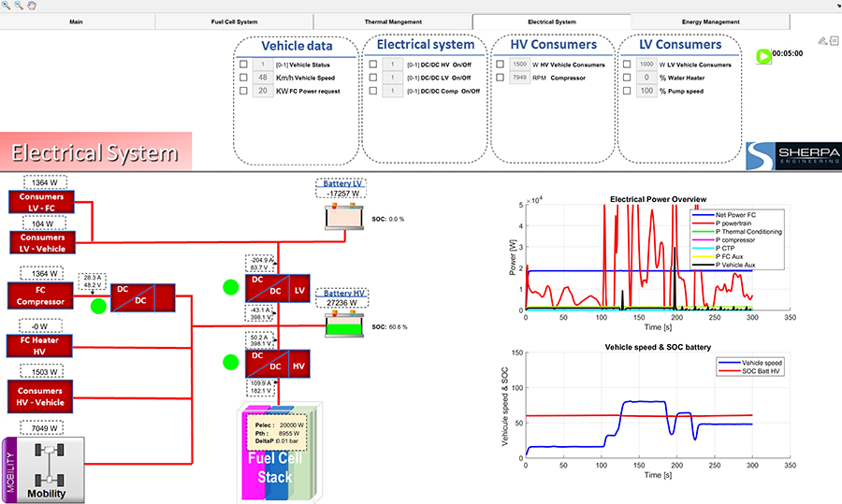Click the zoom in magnifier tool
This screenshot has height=504, width=842.
[x=7, y=6]
